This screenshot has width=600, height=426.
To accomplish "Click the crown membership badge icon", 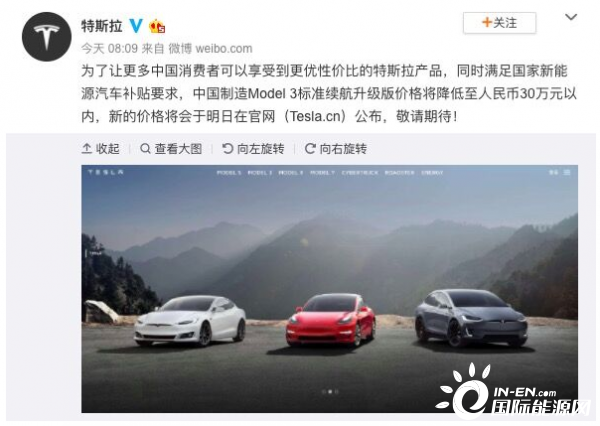I will 157,26.
